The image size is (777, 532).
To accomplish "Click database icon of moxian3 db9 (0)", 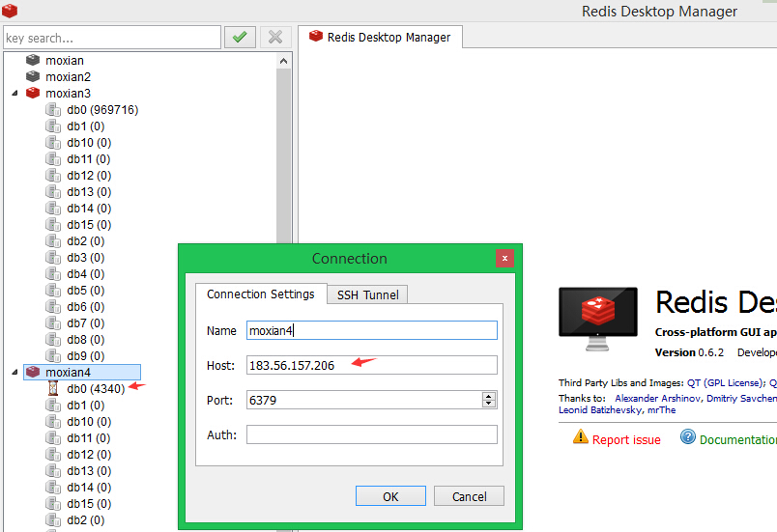I will [53, 356].
